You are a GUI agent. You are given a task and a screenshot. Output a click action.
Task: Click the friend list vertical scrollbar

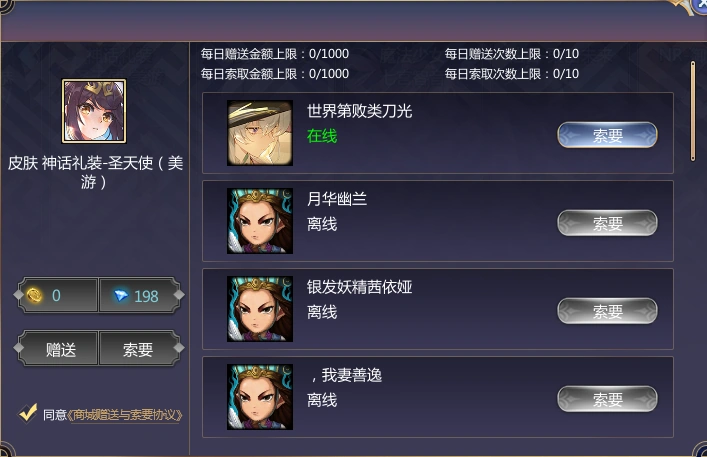(x=693, y=111)
